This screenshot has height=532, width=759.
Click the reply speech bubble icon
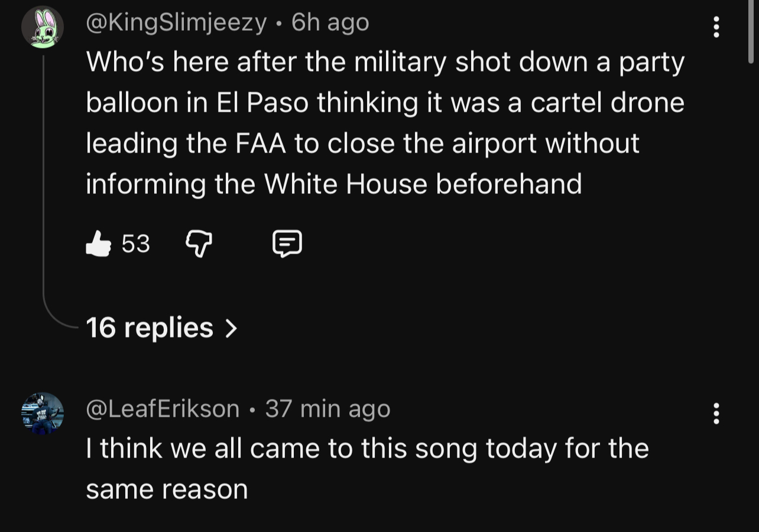(287, 244)
